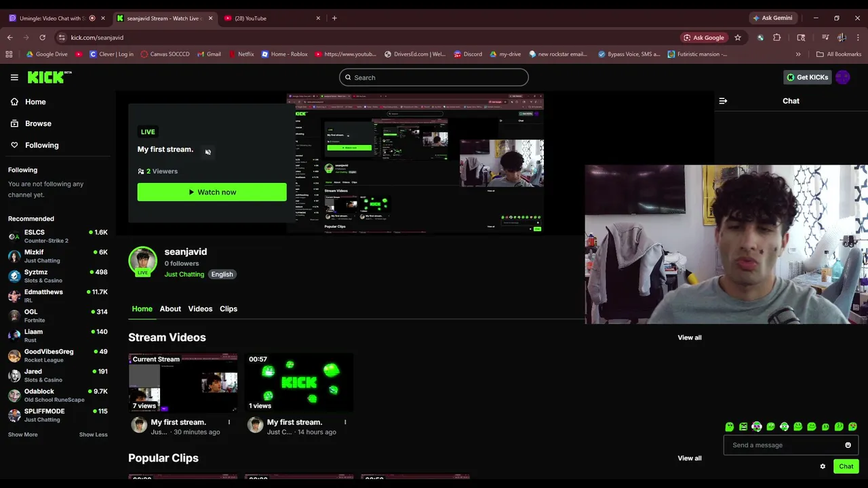Expand the hidden bookmarks overflow chevron
Viewport: 868px width, 488px height.
tap(798, 54)
